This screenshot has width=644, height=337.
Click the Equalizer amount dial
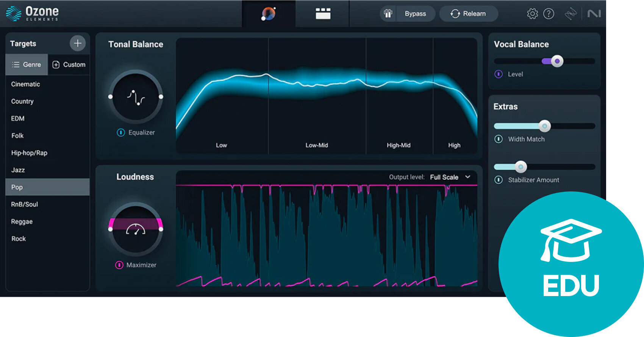pos(136,97)
